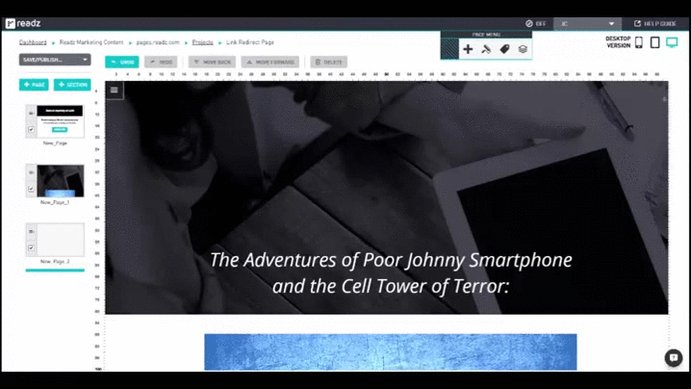The image size is (691, 389).
Task: Open the paint roller style icon in Page Menu
Action: pyautogui.click(x=486, y=49)
